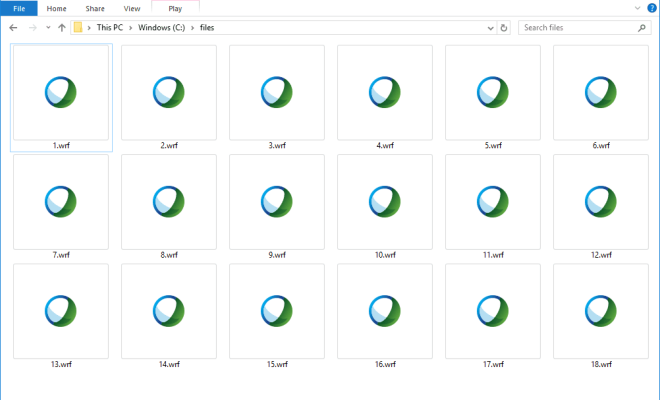The image size is (660, 400).
Task: Select the 16.wrf file icon
Action: [x=385, y=312]
